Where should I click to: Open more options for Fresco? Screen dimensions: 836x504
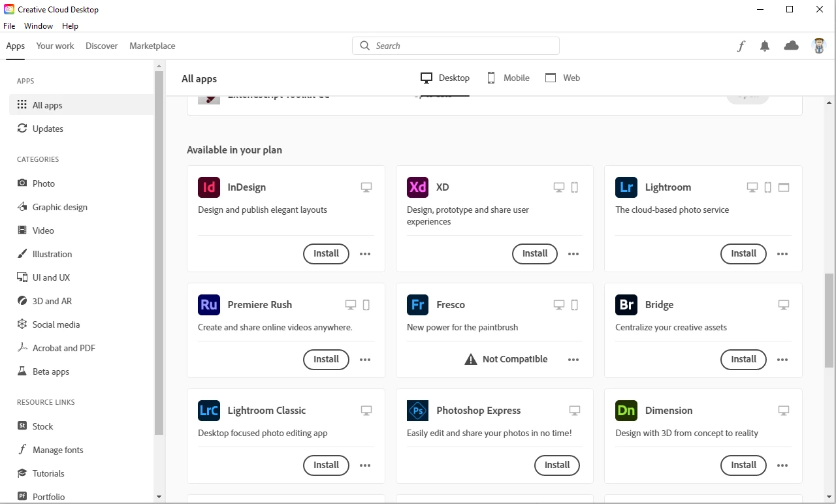click(x=573, y=360)
